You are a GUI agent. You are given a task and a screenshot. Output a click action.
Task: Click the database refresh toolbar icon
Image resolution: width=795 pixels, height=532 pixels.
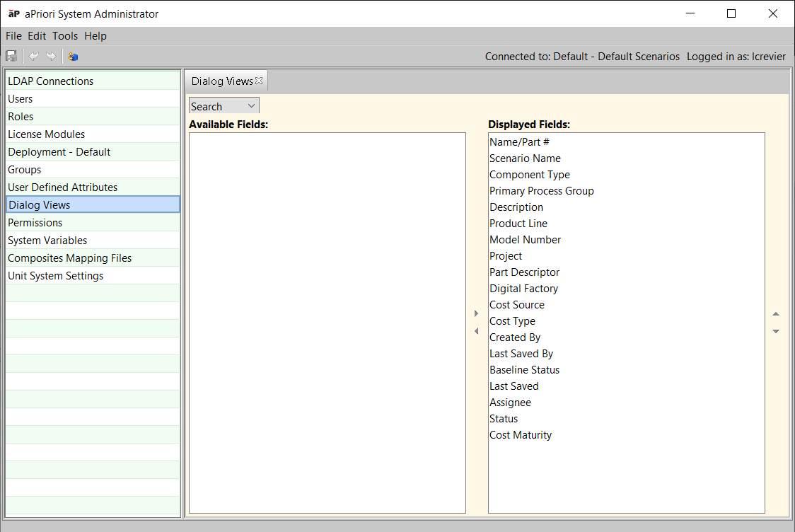coord(73,57)
